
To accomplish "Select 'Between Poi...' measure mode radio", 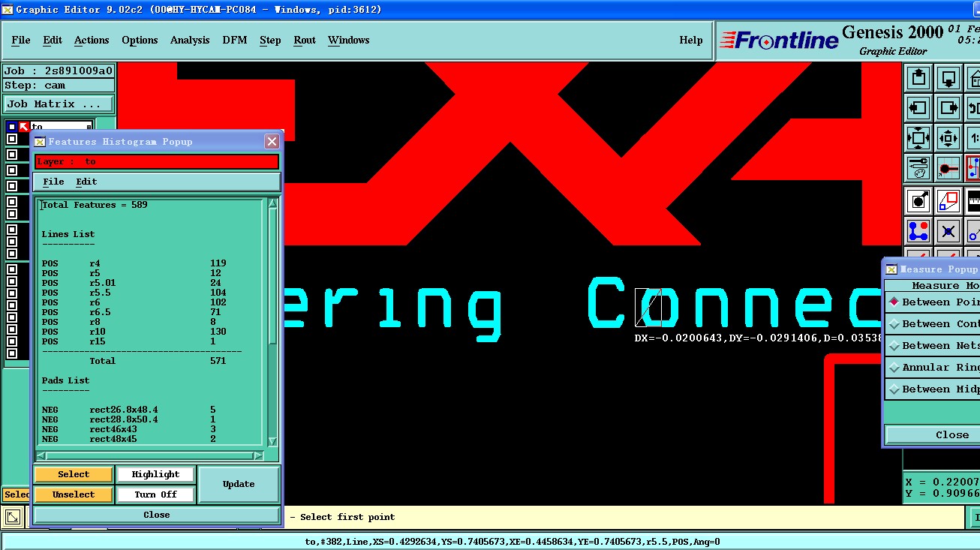I will 894,302.
